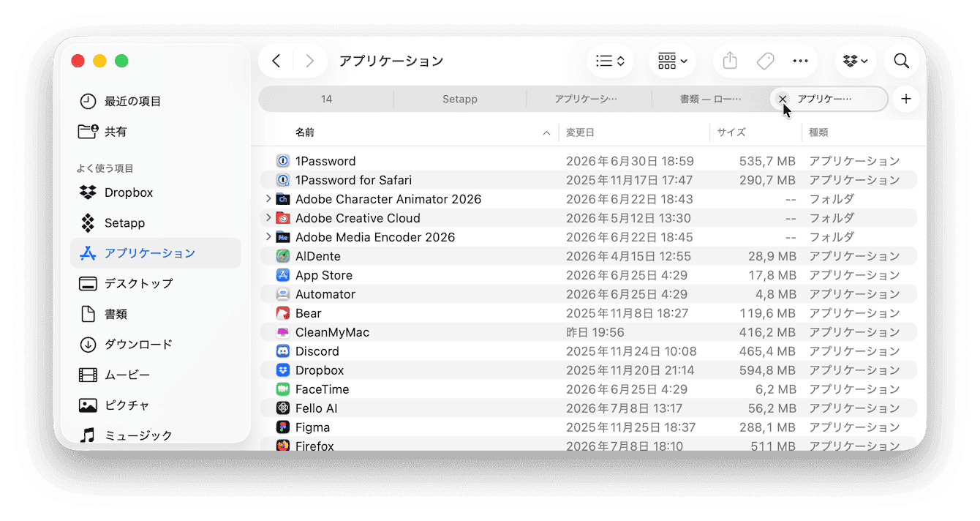This screenshot has width=980, height=521.
Task: Expand the Adobe Media Encoder 2026 folder
Action: [268, 237]
